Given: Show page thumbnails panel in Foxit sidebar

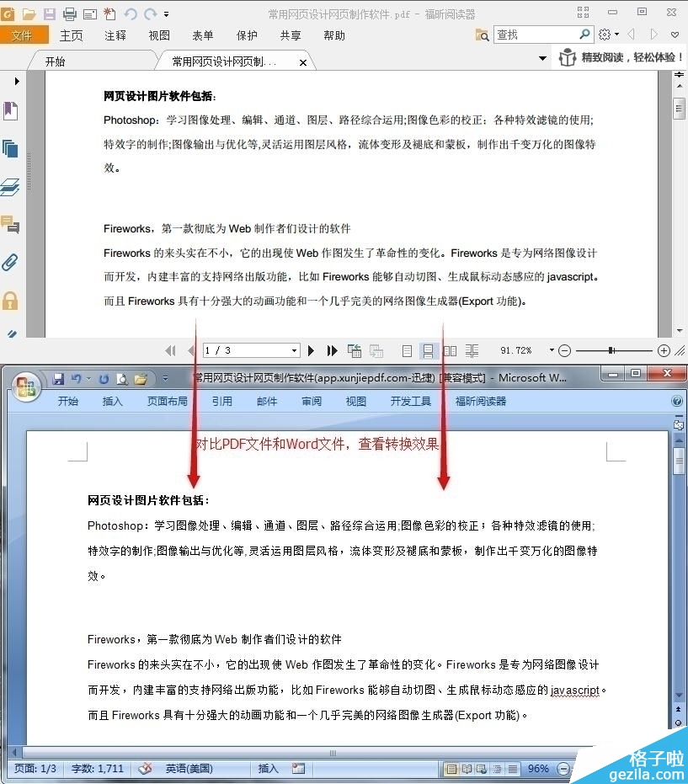Looking at the screenshot, I should click(x=10, y=148).
